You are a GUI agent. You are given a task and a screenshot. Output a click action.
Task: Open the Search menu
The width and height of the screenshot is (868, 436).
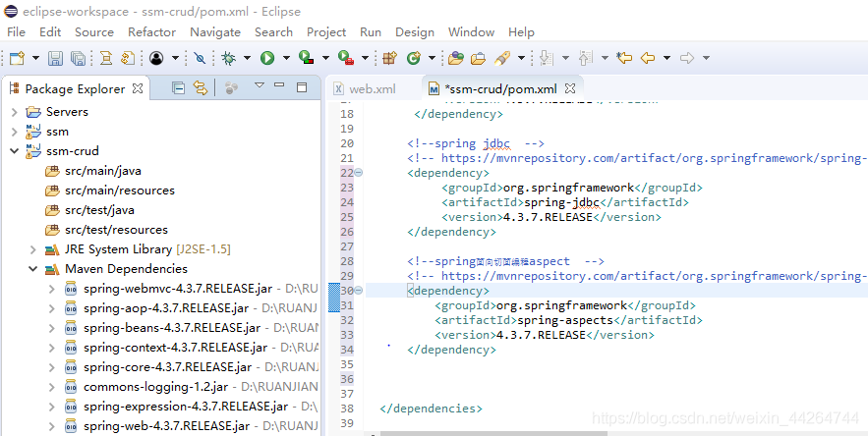[273, 32]
